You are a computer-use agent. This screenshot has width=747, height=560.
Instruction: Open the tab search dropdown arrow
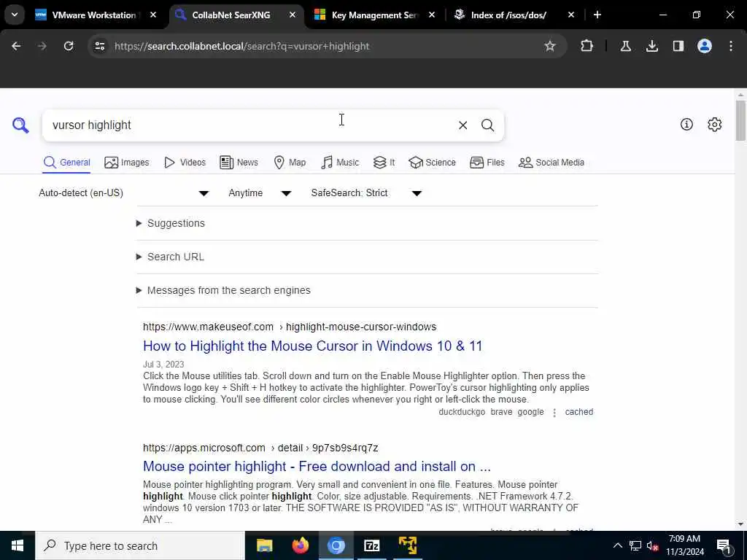(x=15, y=15)
